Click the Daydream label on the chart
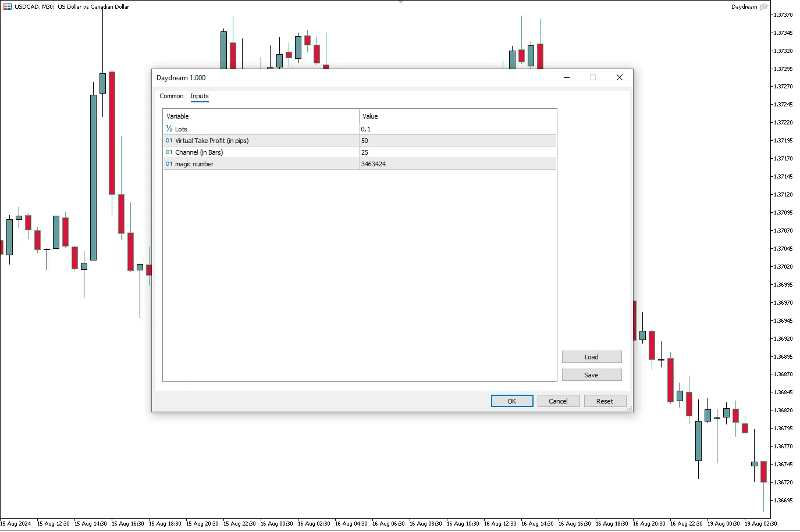Viewport: 800px width, 532px height. click(x=744, y=7)
